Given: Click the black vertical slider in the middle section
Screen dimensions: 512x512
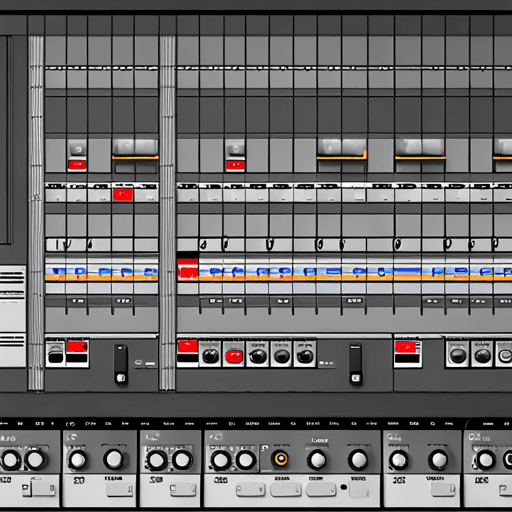Looking at the screenshot, I should coord(355,364).
